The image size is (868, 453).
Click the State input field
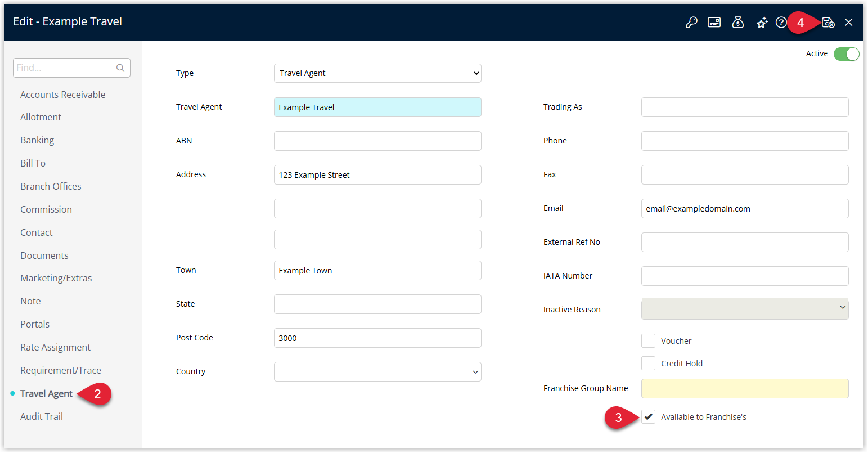[x=377, y=304]
